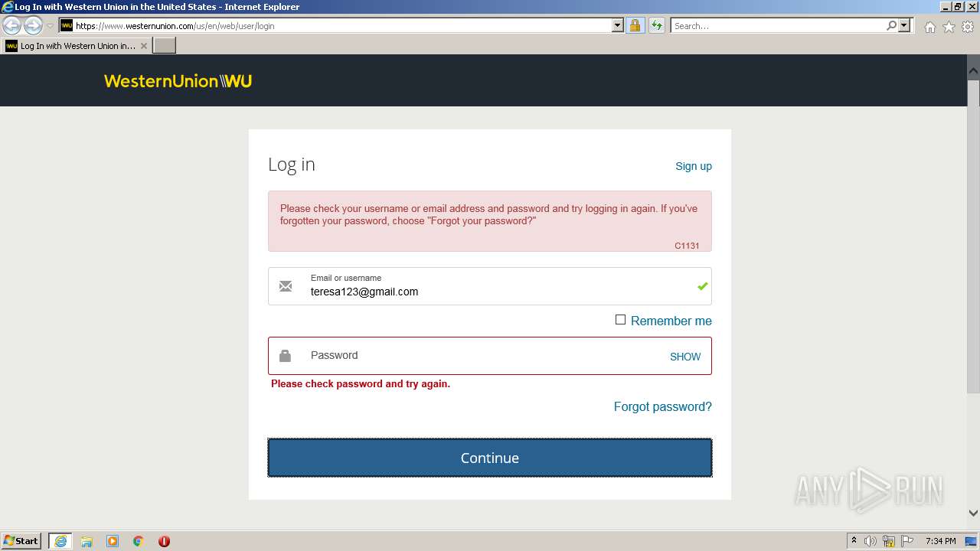Click the Internet Explorer taskbar icon
Screen dimensions: 980x551
coord(60,541)
